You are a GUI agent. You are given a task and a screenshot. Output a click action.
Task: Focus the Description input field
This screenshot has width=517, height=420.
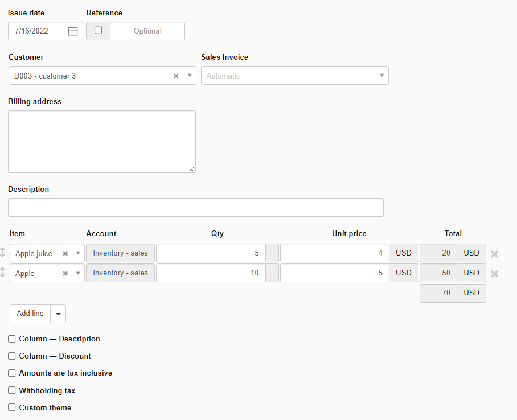click(195, 208)
